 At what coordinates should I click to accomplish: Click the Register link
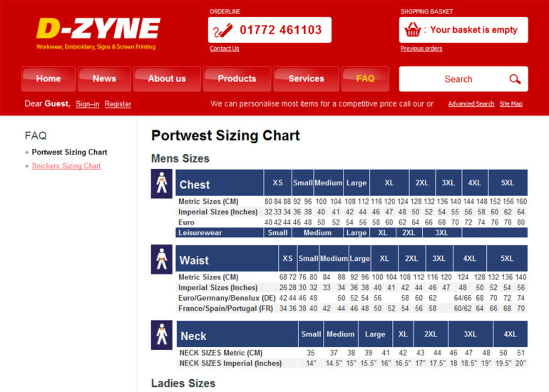point(118,104)
